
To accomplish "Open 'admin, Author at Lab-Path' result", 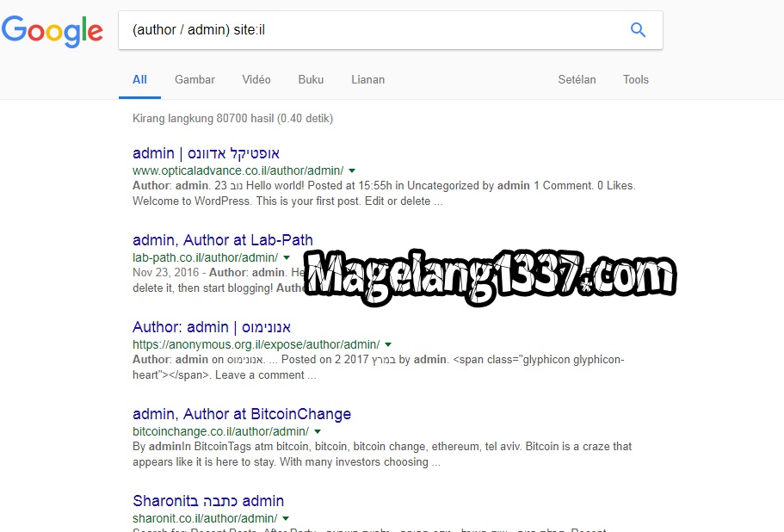I will (223, 240).
